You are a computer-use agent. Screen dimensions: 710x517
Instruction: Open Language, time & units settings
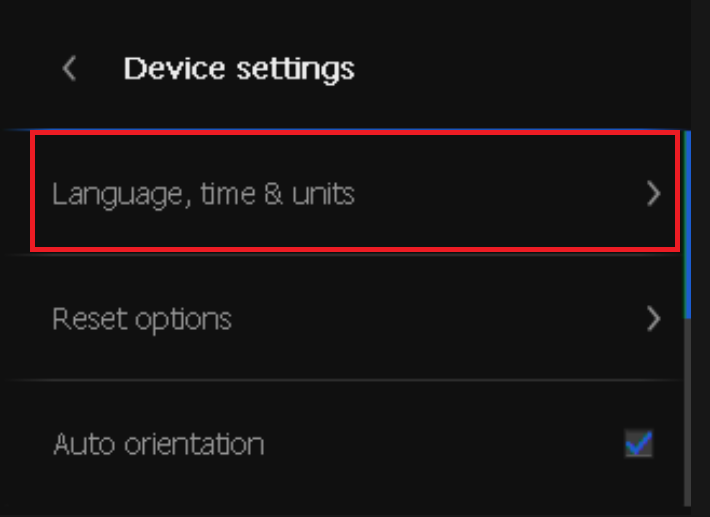[x=203, y=193]
